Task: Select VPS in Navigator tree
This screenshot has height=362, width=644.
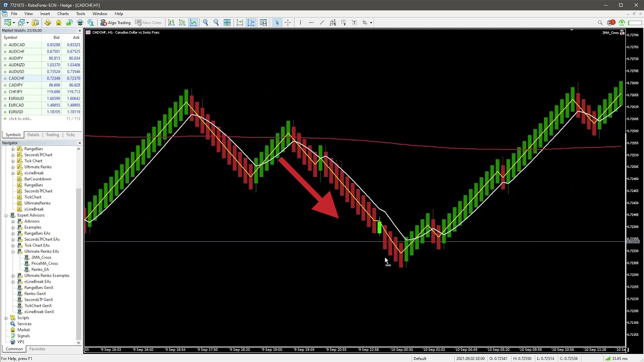Action: [x=21, y=342]
